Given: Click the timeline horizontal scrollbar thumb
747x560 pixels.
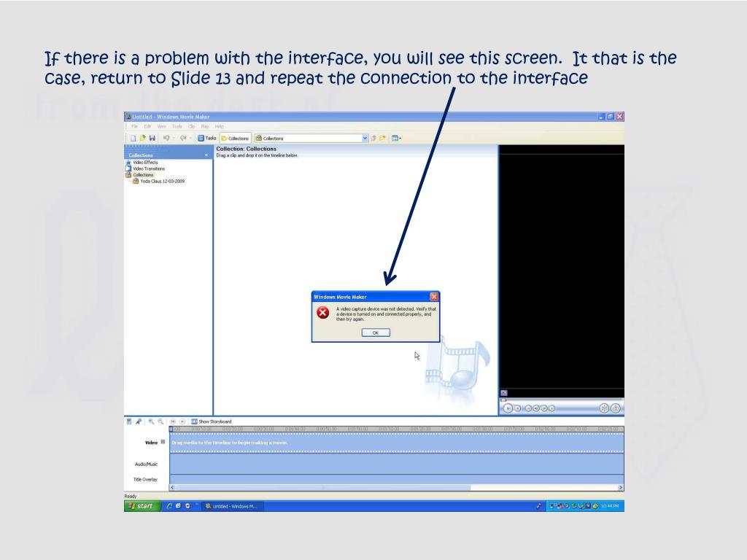Looking at the screenshot, I should pos(323,488).
